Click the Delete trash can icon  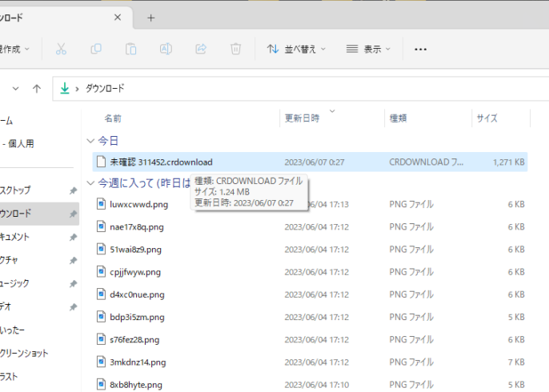pyautogui.click(x=235, y=49)
